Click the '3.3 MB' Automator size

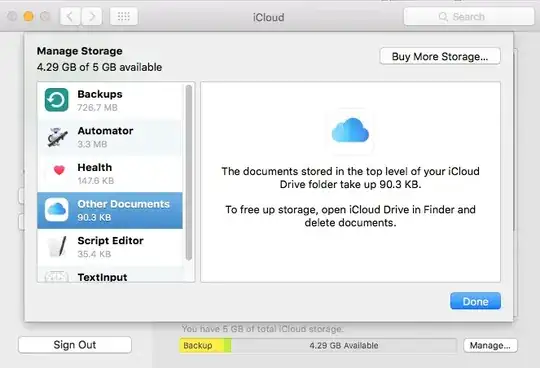(x=92, y=144)
